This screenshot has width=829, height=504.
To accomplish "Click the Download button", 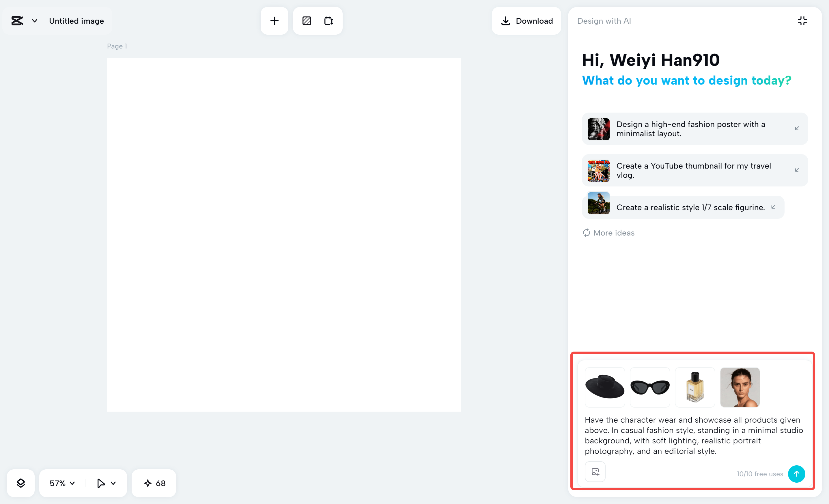I will [526, 21].
